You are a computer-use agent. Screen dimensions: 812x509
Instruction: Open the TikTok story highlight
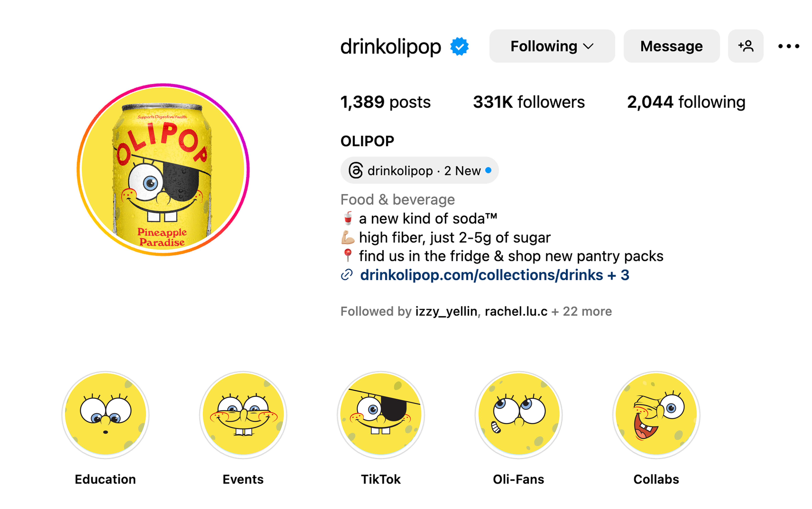[381, 415]
